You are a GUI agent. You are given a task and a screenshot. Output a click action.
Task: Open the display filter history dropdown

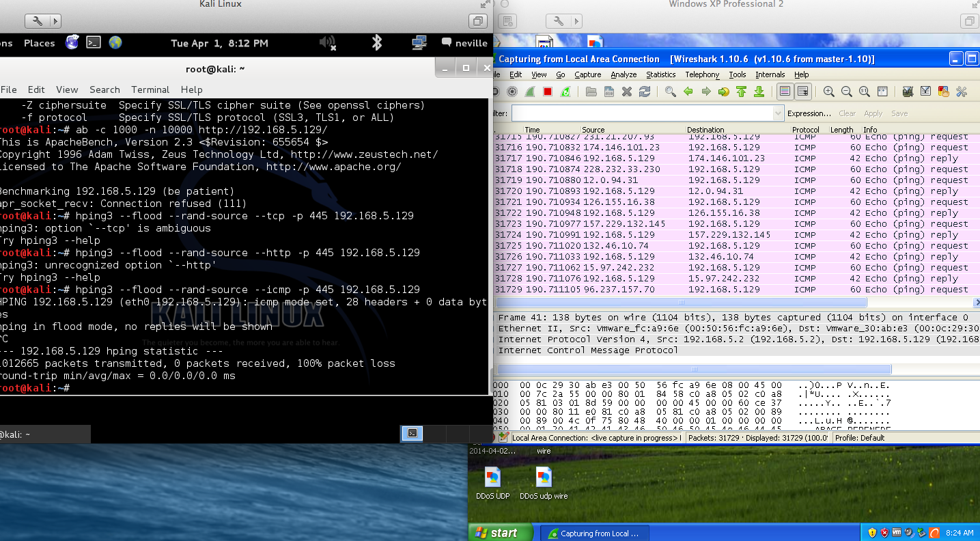click(x=778, y=113)
